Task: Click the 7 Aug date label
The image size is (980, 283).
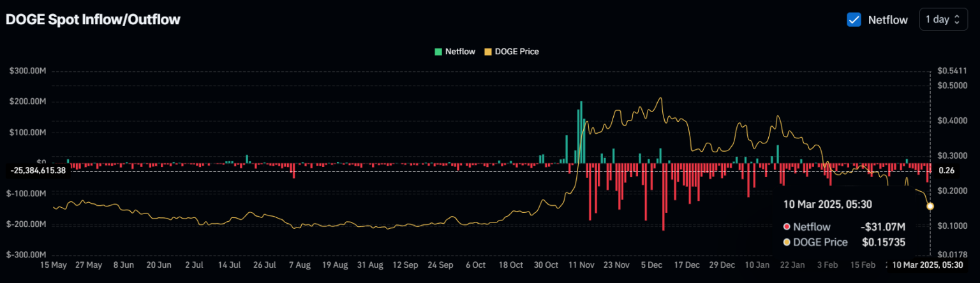Action: [299, 265]
